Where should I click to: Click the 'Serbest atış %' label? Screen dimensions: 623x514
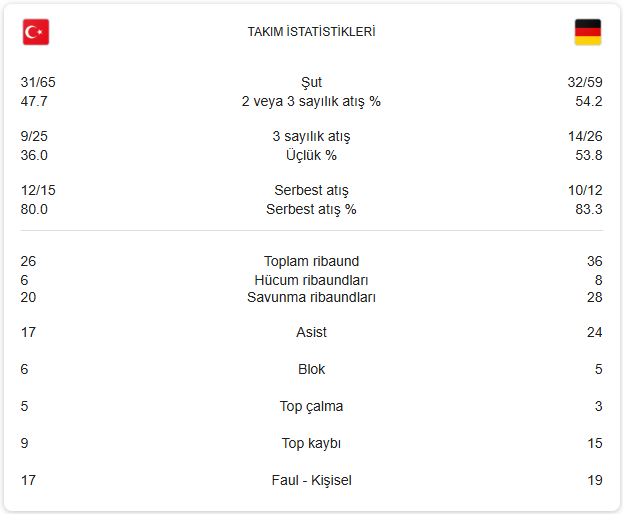[311, 209]
